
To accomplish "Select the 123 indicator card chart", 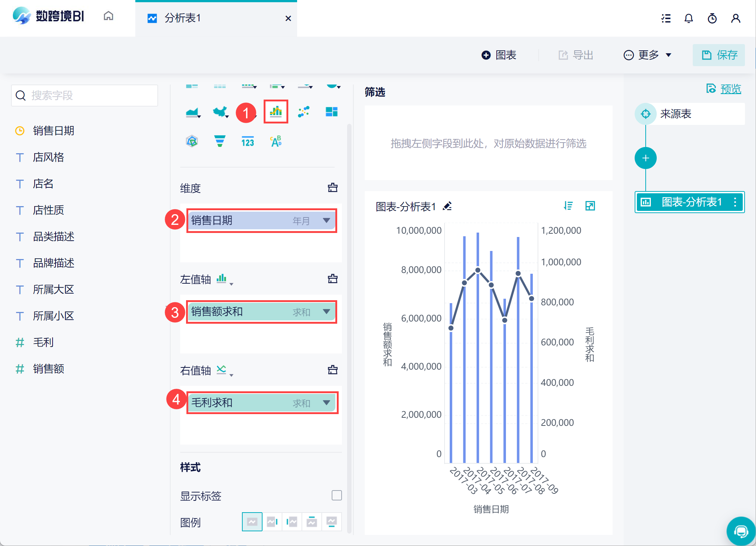I will [x=247, y=141].
